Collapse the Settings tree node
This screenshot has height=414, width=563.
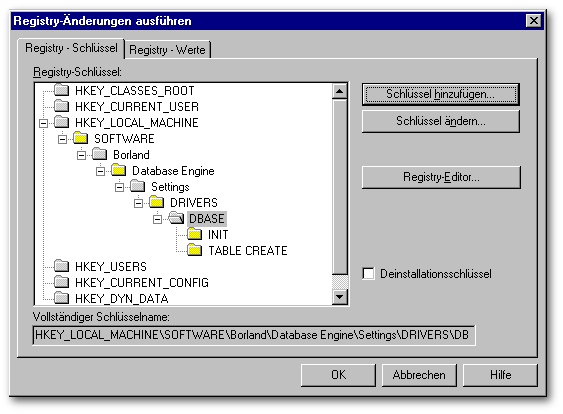tap(120, 187)
